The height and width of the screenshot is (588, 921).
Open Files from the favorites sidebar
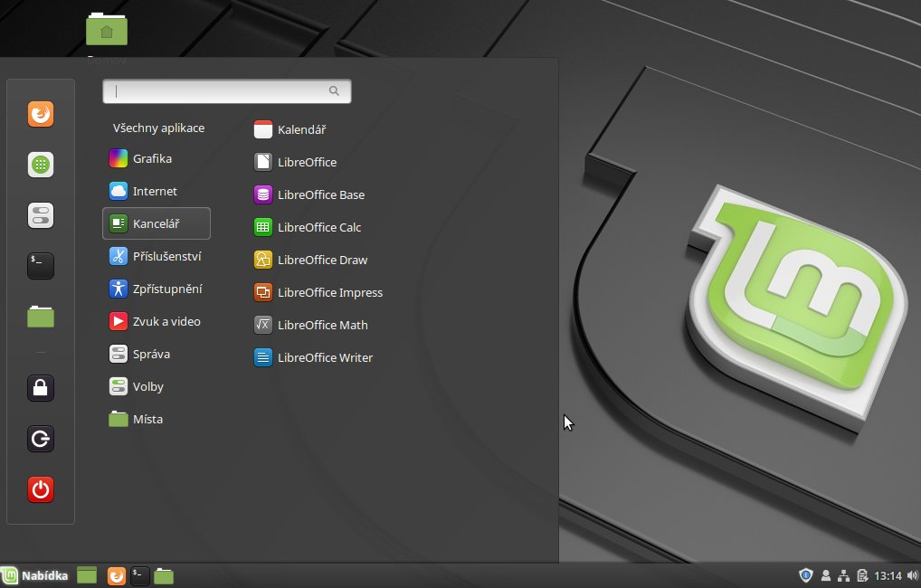tap(41, 317)
